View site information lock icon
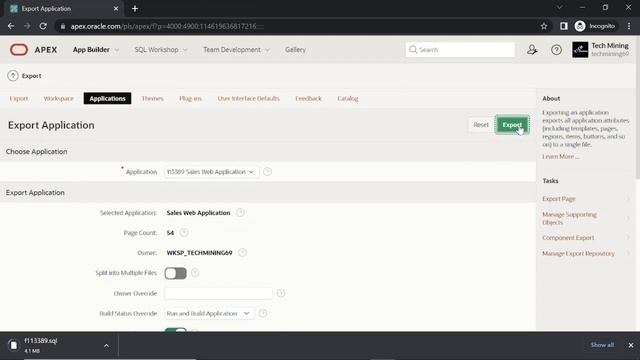This screenshot has height=360, width=640. [x=62, y=26]
